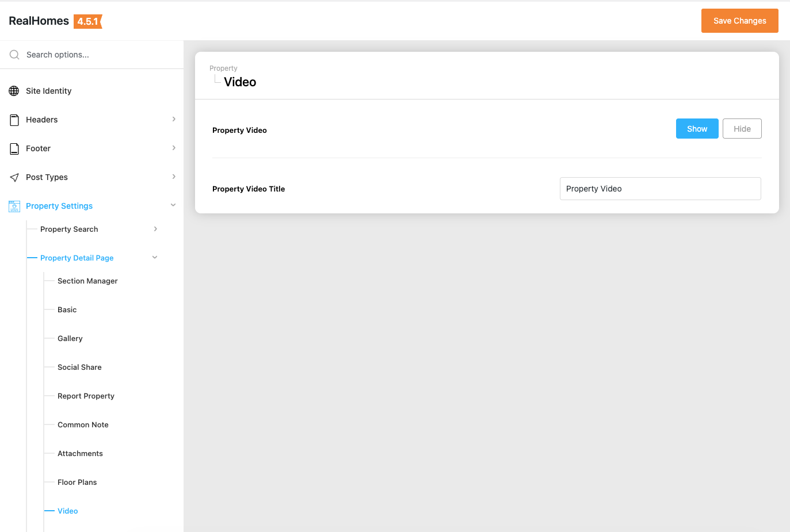
Task: Click the Site Identity globe icon
Action: [14, 91]
